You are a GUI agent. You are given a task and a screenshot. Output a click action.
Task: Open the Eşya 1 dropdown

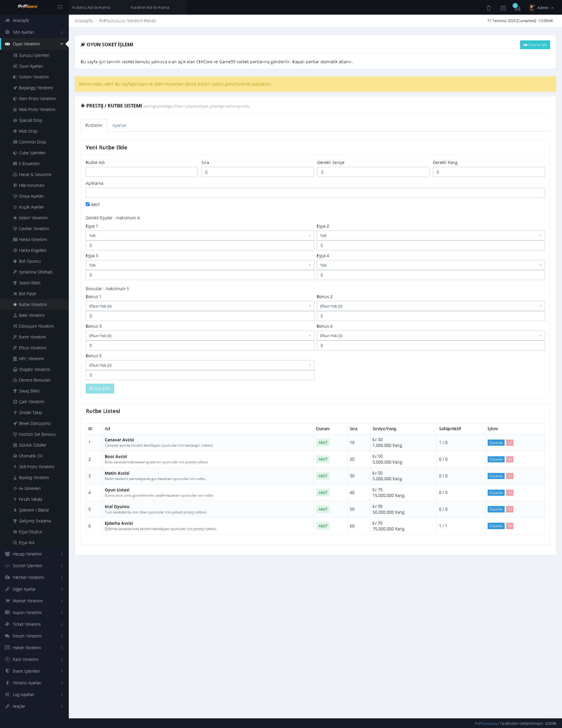tap(200, 235)
